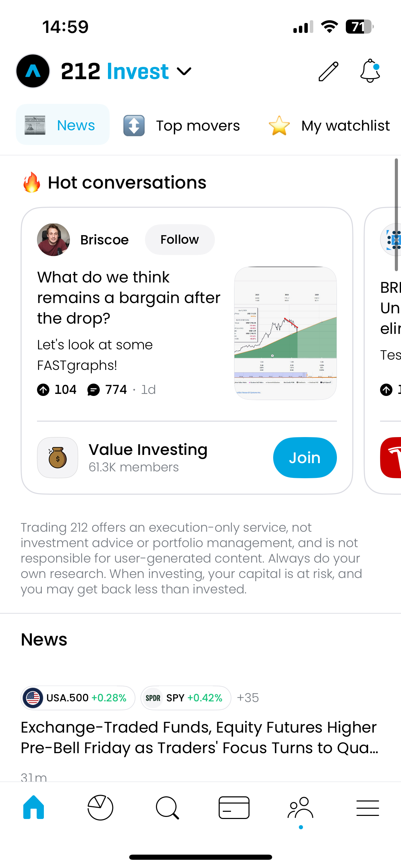Tap the pencil compose icon
Image resolution: width=401 pixels, height=868 pixels.
coord(328,71)
